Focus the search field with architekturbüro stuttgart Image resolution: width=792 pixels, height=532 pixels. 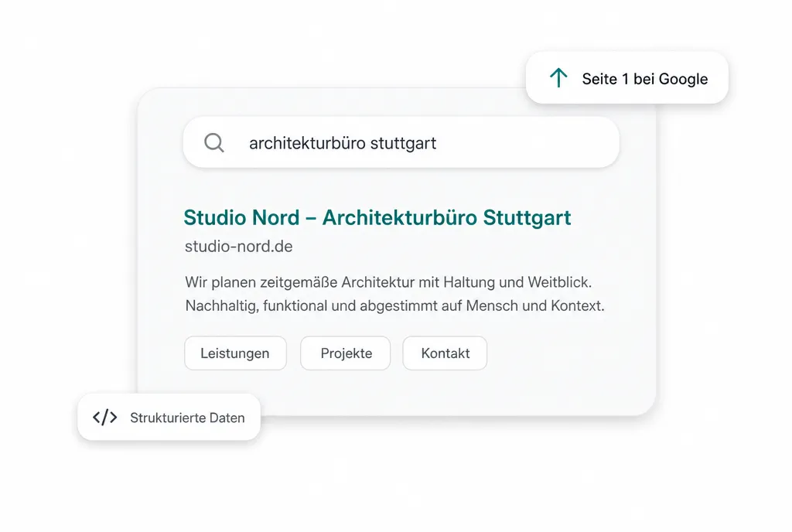[401, 142]
